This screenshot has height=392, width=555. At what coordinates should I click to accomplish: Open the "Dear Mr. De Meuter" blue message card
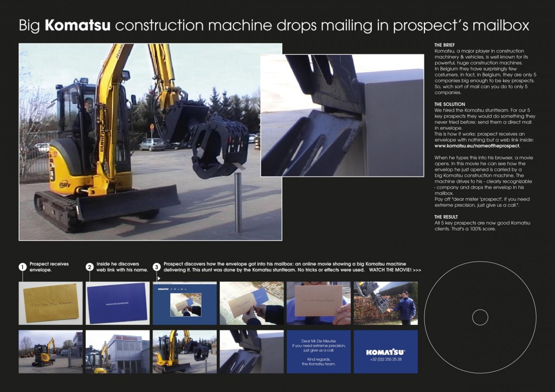(319, 352)
